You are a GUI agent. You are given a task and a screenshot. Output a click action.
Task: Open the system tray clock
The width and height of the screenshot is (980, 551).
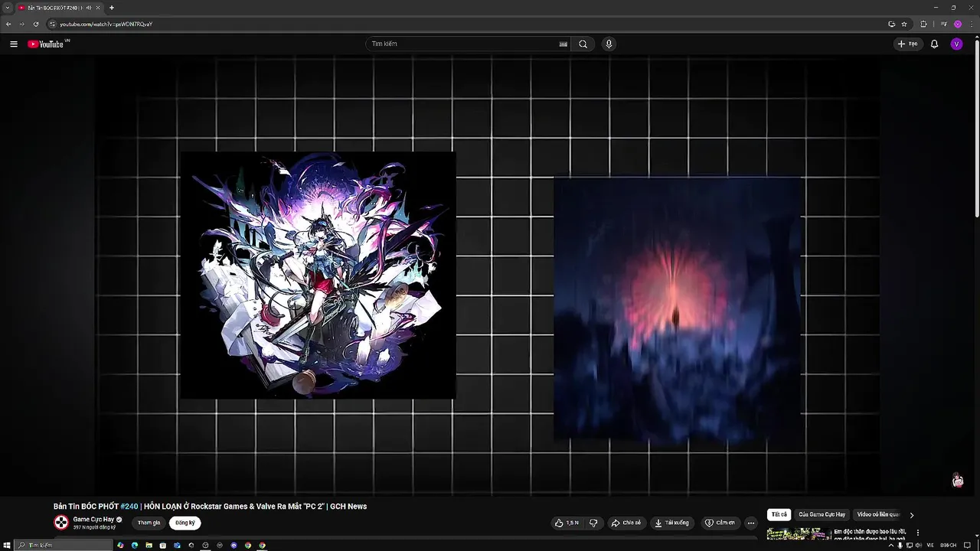coord(949,546)
